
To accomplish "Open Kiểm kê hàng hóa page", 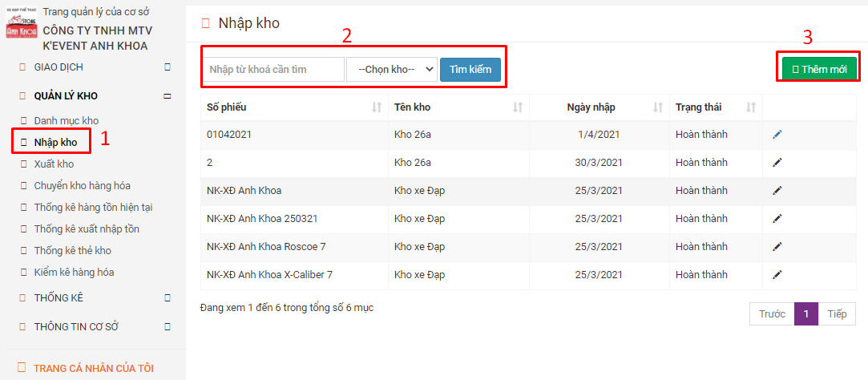I will point(75,272).
